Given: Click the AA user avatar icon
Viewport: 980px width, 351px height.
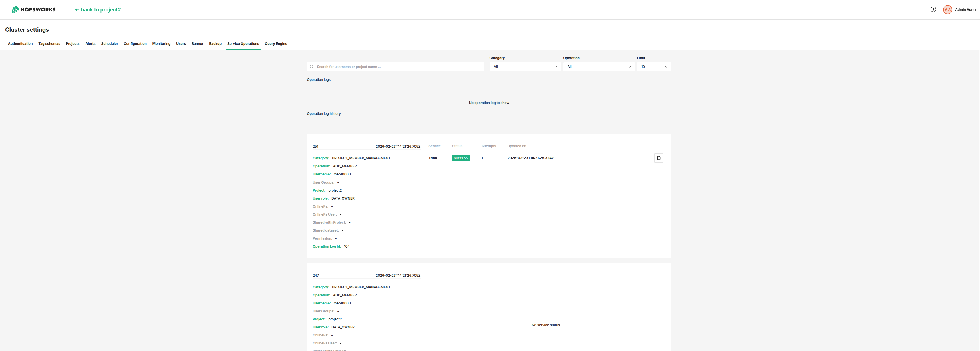Looking at the screenshot, I should [947, 9].
